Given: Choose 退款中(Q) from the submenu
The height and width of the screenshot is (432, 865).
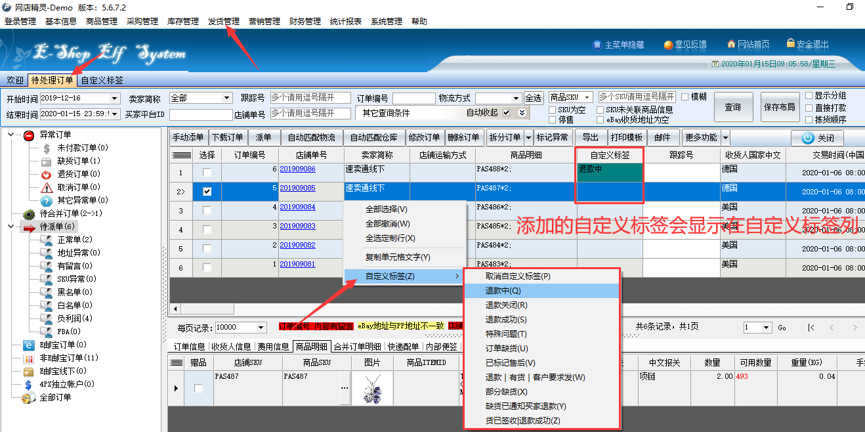Looking at the screenshot, I should coord(542,290).
